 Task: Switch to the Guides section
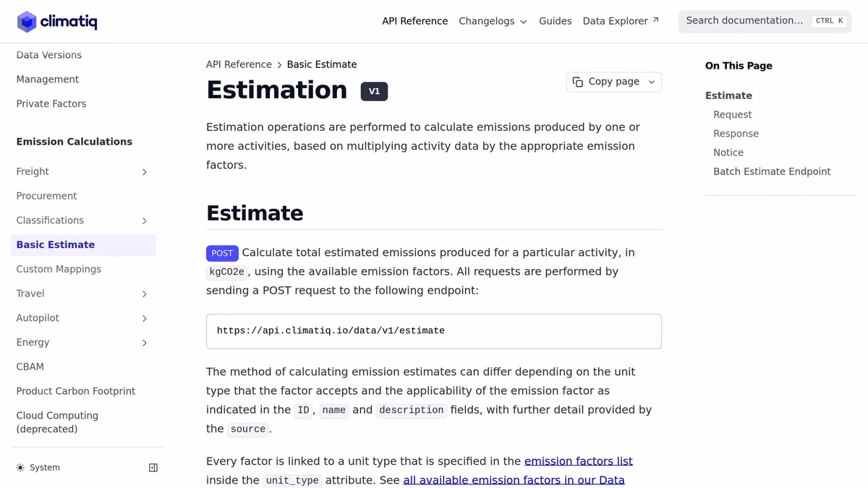(x=555, y=21)
